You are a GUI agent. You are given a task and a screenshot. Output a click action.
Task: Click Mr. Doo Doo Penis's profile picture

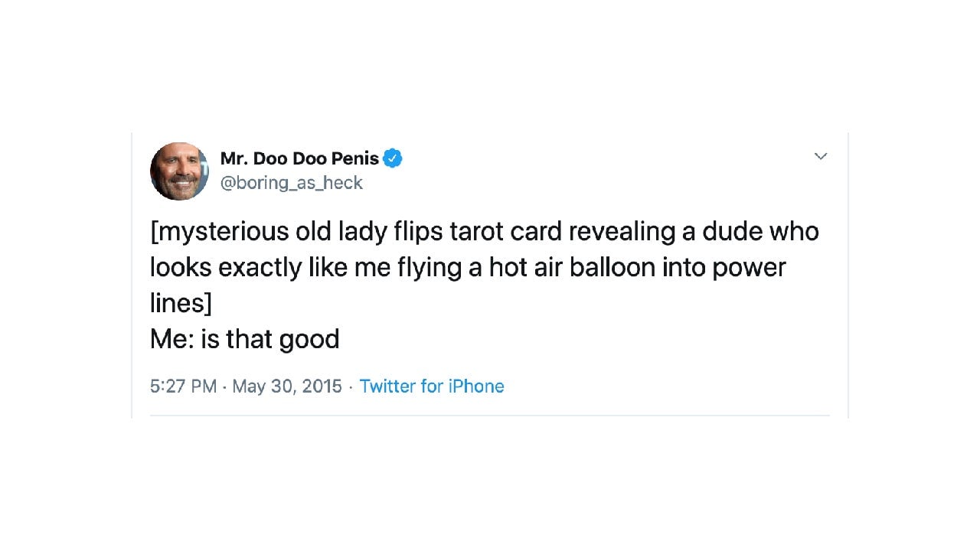(x=179, y=171)
